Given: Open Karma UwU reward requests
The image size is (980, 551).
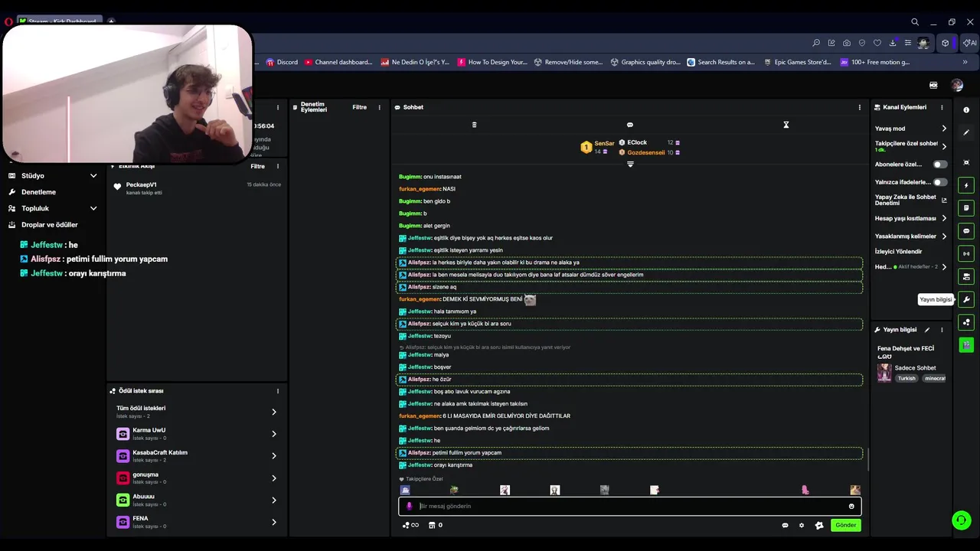Looking at the screenshot, I should 197,434.
